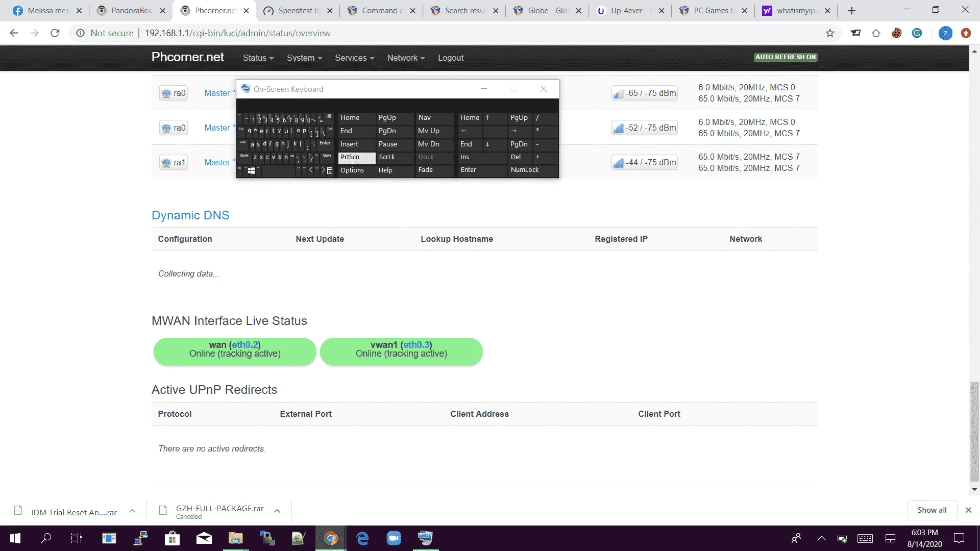Open the Action Center notifications icon

click(959, 538)
